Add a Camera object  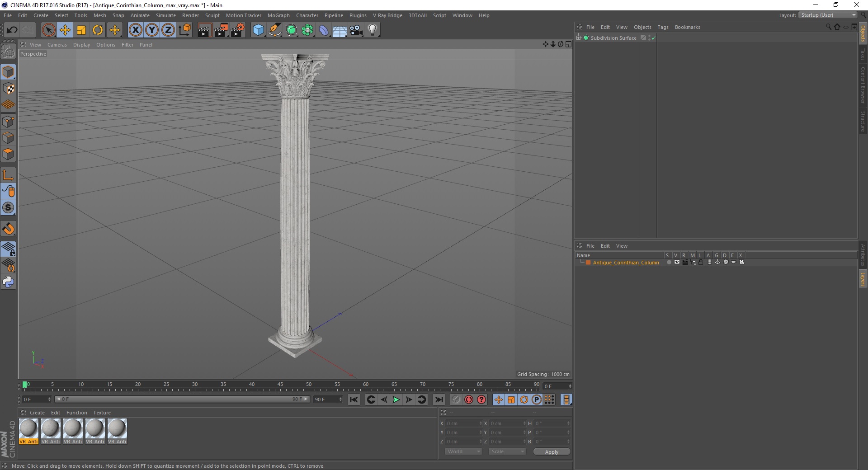coord(356,30)
